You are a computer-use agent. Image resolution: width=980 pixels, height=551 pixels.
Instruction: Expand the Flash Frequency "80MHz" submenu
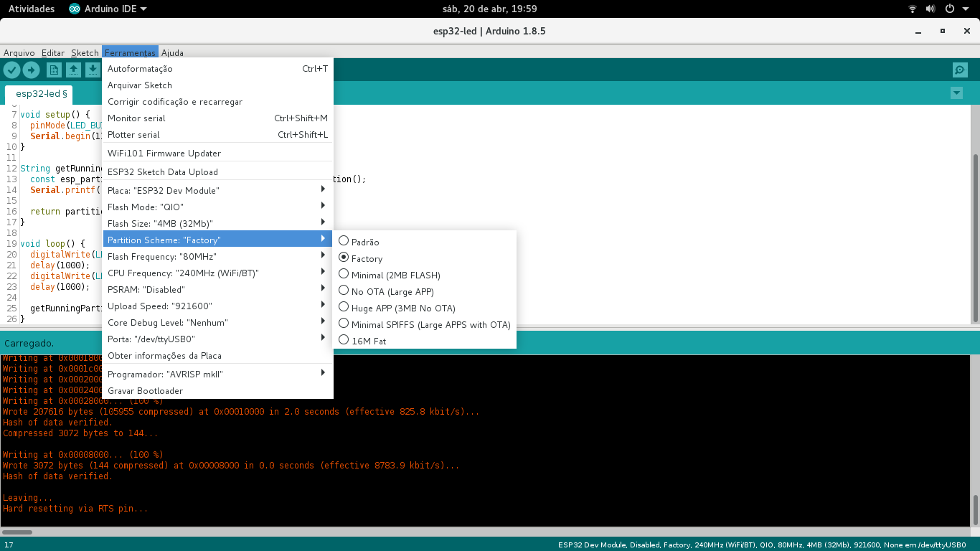coord(218,256)
